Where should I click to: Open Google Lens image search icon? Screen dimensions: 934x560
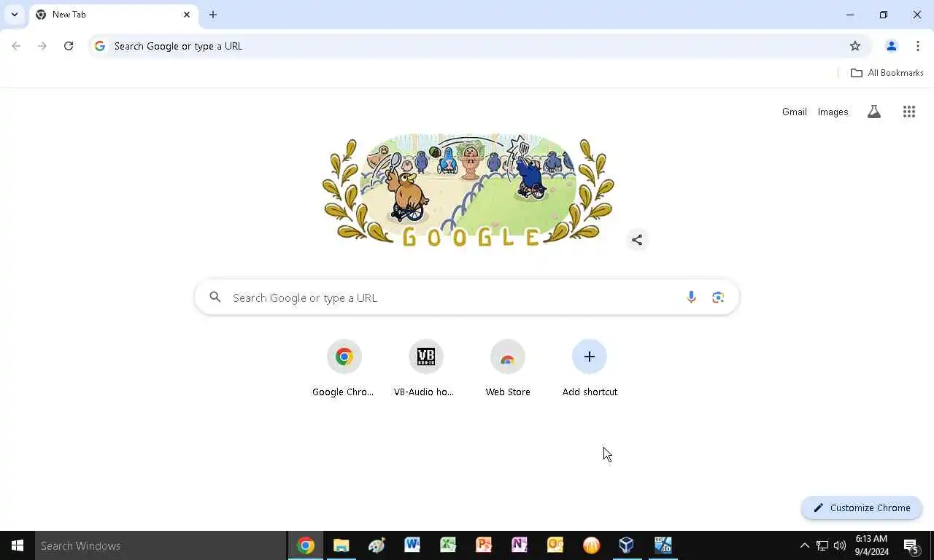(x=718, y=297)
